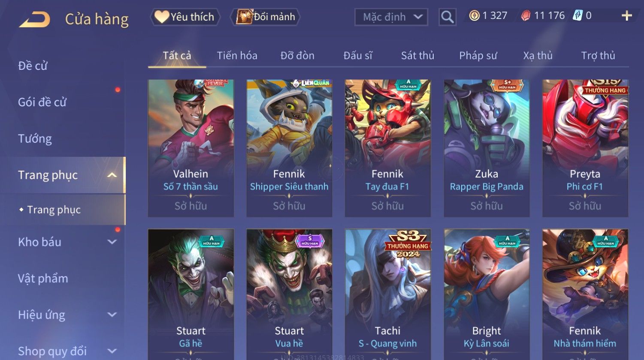Viewport: 644px width, 360px height.
Task: Expand the Hiệu ứng sidebar section
Action: (x=112, y=315)
